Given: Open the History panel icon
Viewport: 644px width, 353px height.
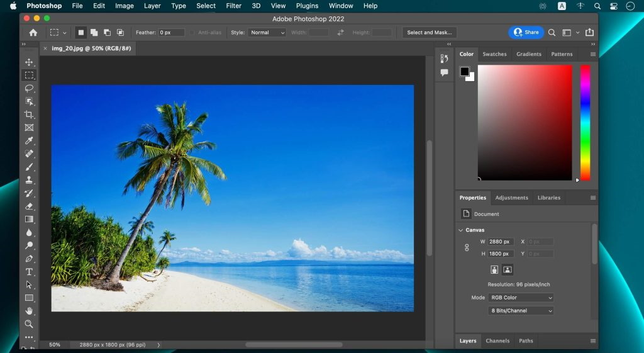Looking at the screenshot, I should point(444,59).
